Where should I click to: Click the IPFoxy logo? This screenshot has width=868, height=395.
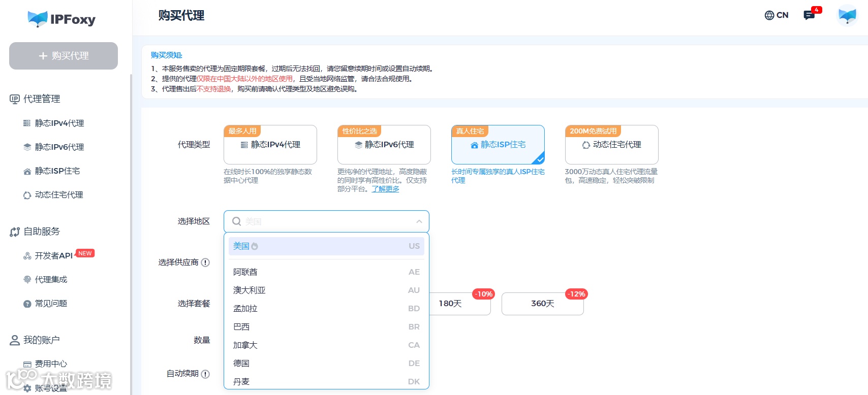[61, 19]
